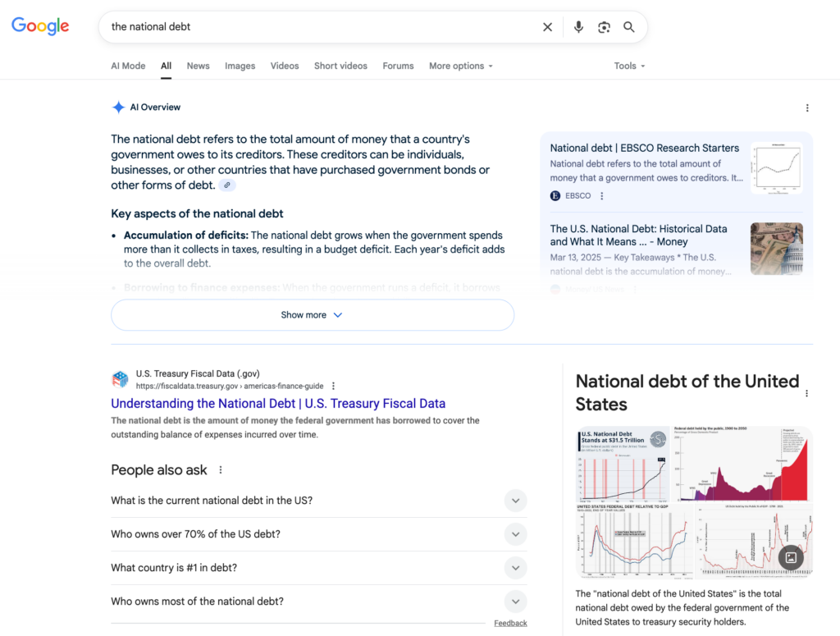The height and width of the screenshot is (636, 840).
Task: Click the Feedback link
Action: (x=510, y=623)
